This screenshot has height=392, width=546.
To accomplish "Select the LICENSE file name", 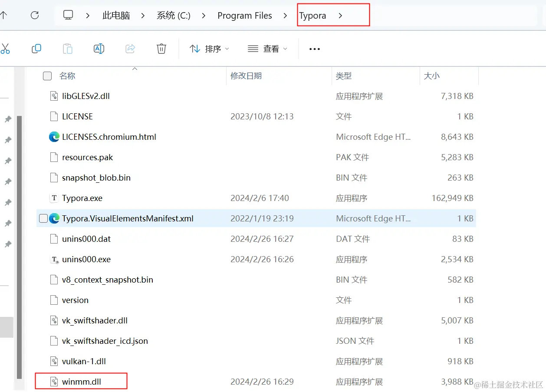I will pos(77,116).
